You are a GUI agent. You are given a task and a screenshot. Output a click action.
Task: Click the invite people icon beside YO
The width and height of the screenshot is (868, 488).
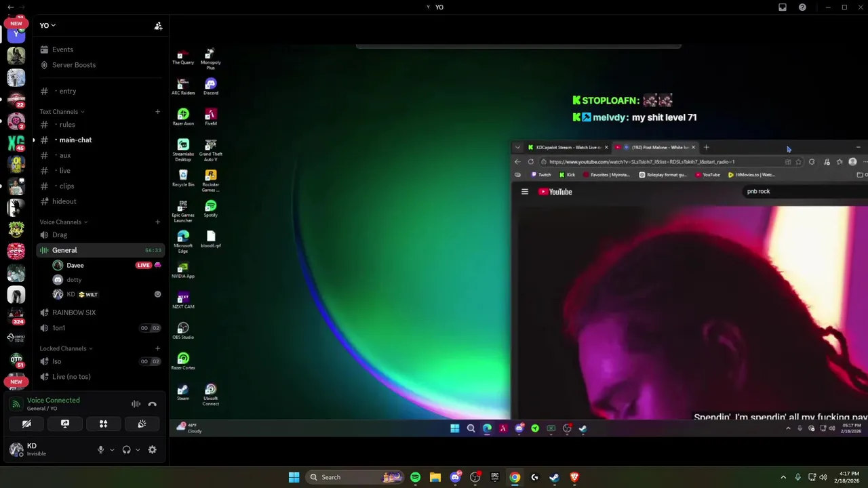point(158,26)
